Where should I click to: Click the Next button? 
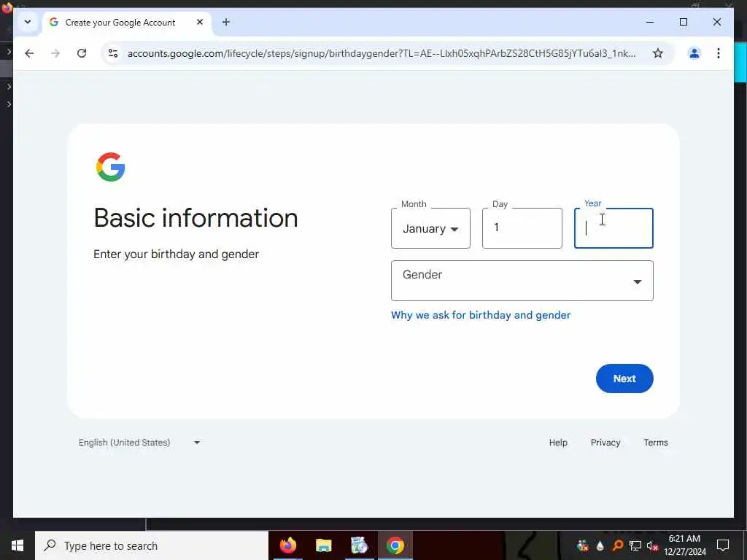point(624,378)
